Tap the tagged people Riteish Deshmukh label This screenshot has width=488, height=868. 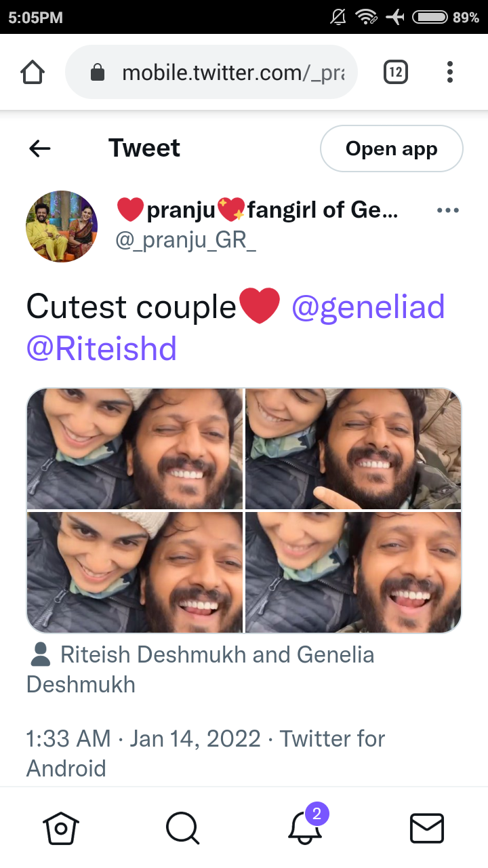click(x=201, y=669)
